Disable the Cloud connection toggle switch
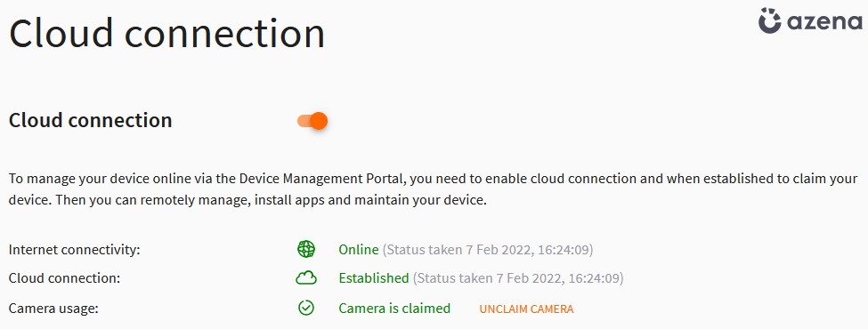Image resolution: width=868 pixels, height=329 pixels. click(312, 121)
